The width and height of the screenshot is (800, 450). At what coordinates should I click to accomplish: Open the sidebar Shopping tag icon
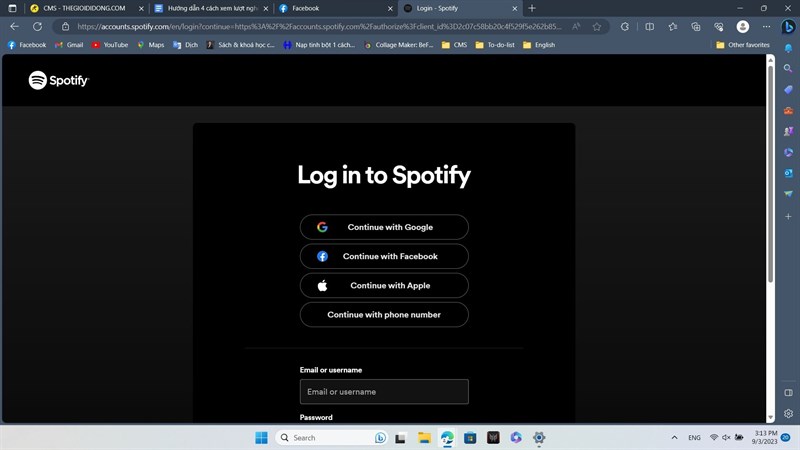tap(788, 90)
